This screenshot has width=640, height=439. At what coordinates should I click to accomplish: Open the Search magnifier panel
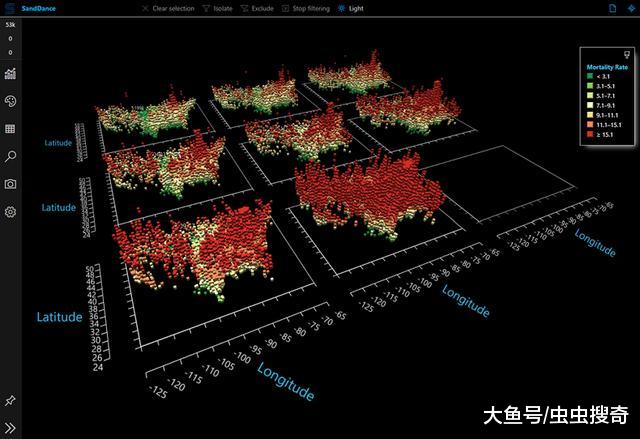click(11, 156)
